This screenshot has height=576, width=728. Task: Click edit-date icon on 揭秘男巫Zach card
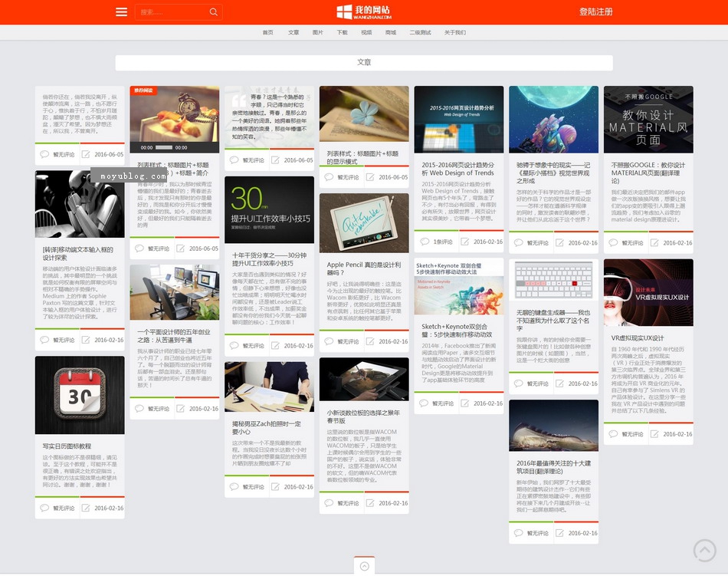point(275,486)
